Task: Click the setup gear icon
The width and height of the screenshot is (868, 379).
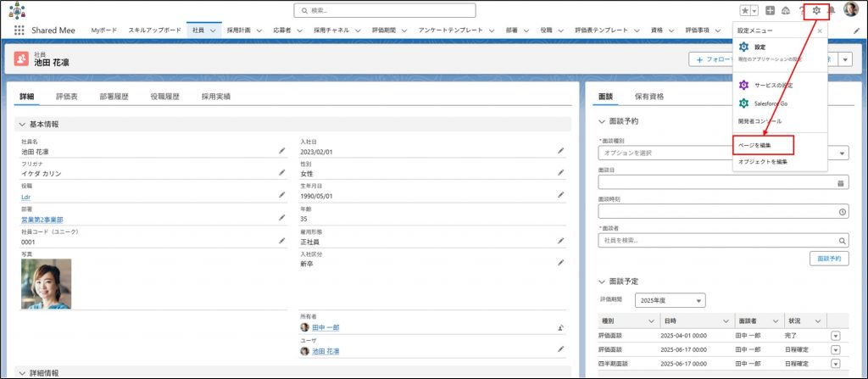Action: point(815,10)
